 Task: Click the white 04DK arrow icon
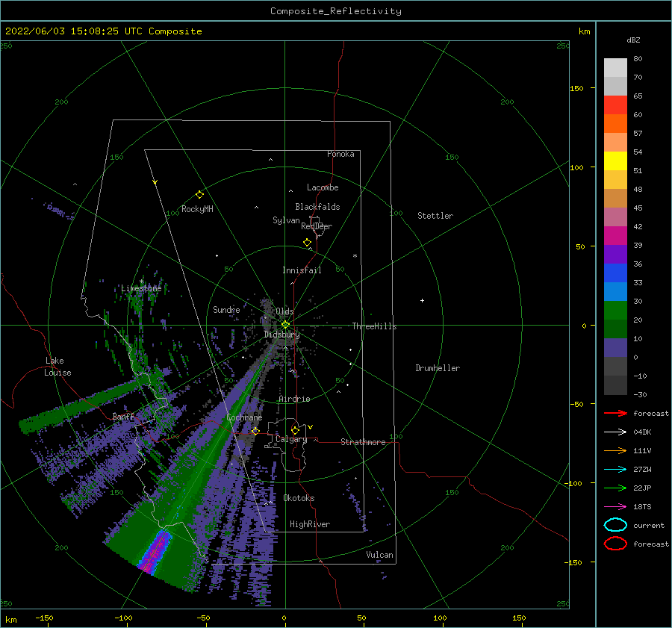[615, 432]
